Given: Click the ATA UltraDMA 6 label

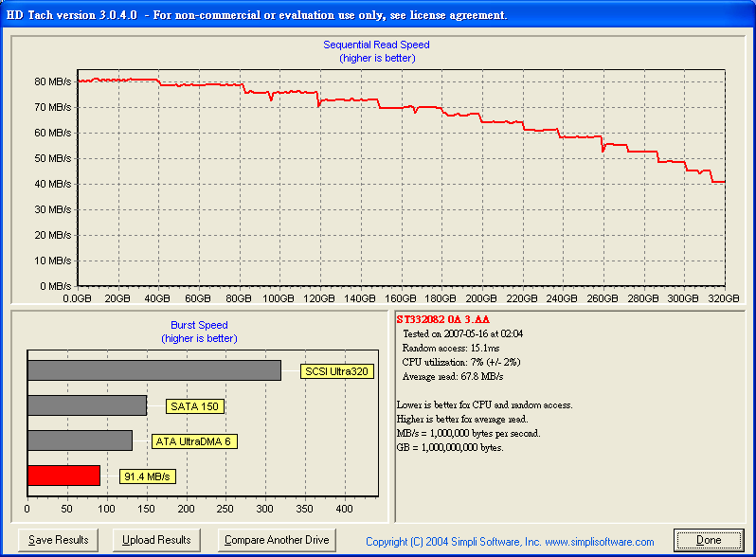Looking at the screenshot, I should click(x=194, y=441).
